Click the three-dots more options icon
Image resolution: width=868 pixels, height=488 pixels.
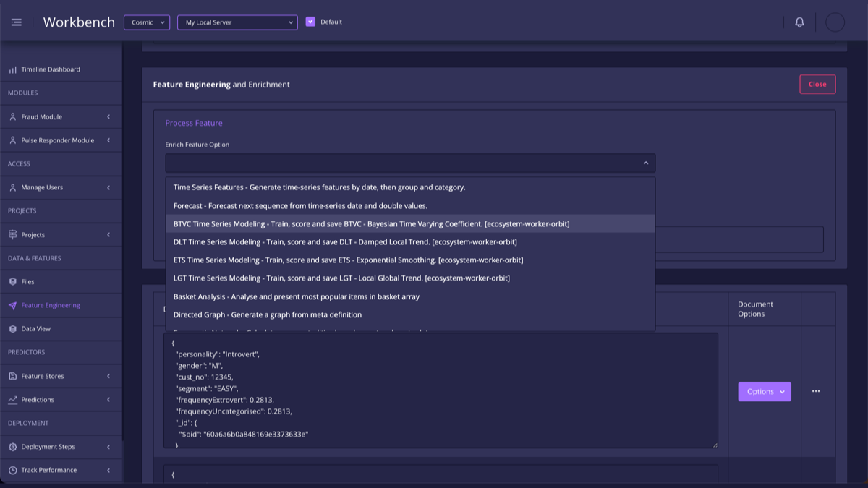click(x=816, y=391)
